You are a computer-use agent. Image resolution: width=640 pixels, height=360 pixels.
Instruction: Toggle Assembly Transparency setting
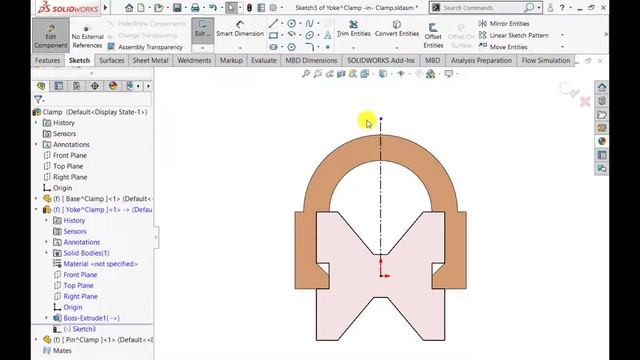pos(145,47)
